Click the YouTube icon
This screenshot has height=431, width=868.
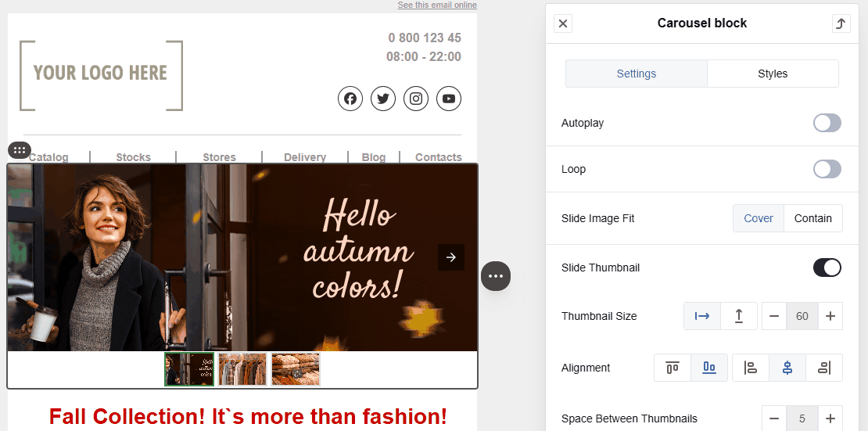(x=449, y=99)
